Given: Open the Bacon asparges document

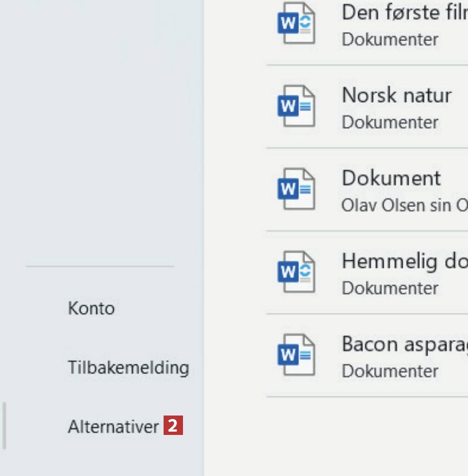Looking at the screenshot, I should 405,345.
